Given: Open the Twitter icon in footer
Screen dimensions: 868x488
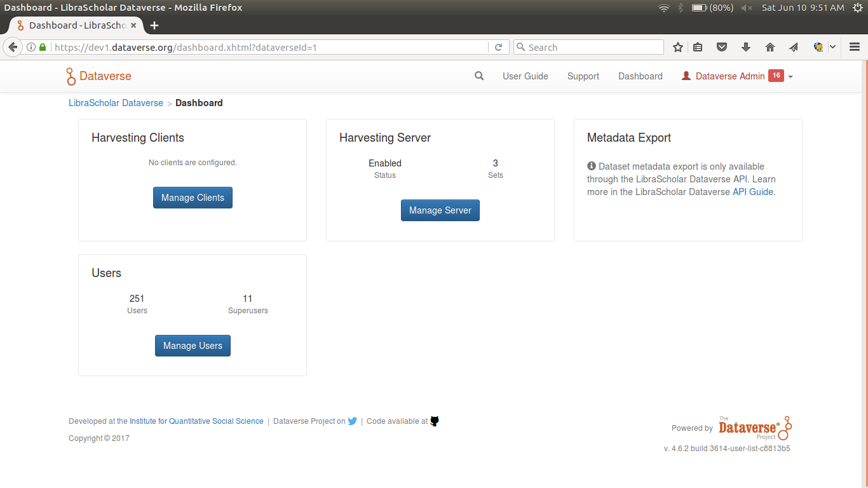Looking at the screenshot, I should coord(353,421).
